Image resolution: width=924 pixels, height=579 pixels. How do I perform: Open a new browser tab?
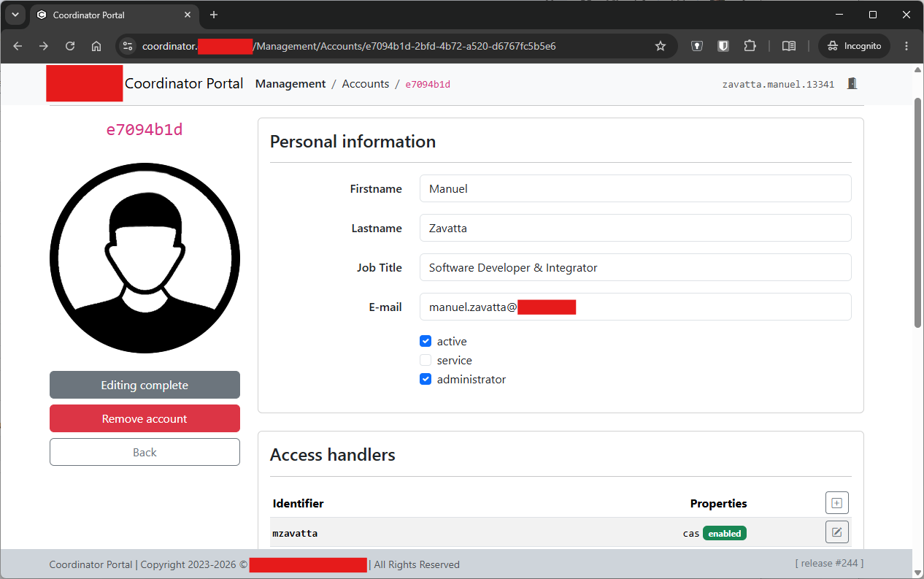click(214, 15)
